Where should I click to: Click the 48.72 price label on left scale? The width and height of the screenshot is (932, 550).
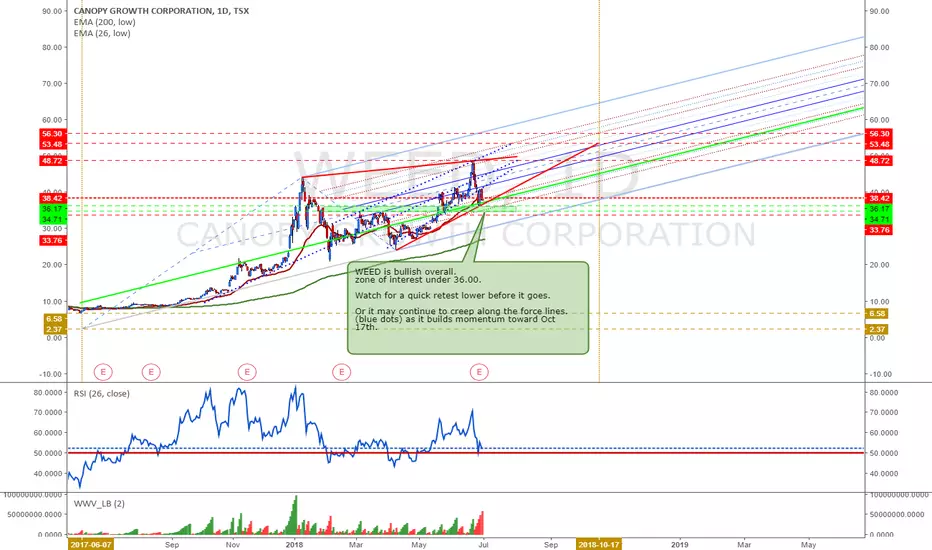point(53,161)
